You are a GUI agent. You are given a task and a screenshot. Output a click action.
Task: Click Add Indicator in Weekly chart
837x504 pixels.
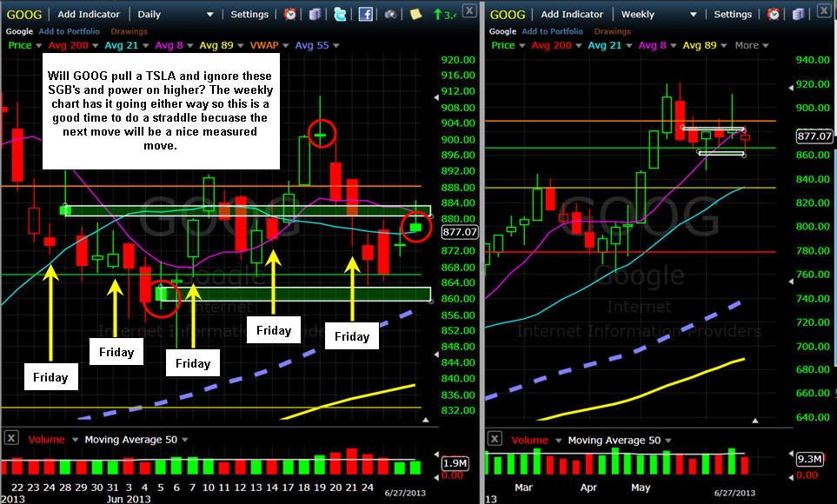click(x=572, y=15)
